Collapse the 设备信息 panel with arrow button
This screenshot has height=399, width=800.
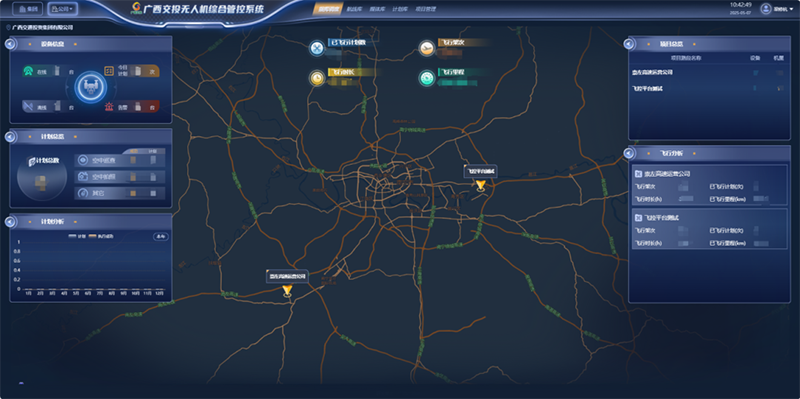[9, 44]
